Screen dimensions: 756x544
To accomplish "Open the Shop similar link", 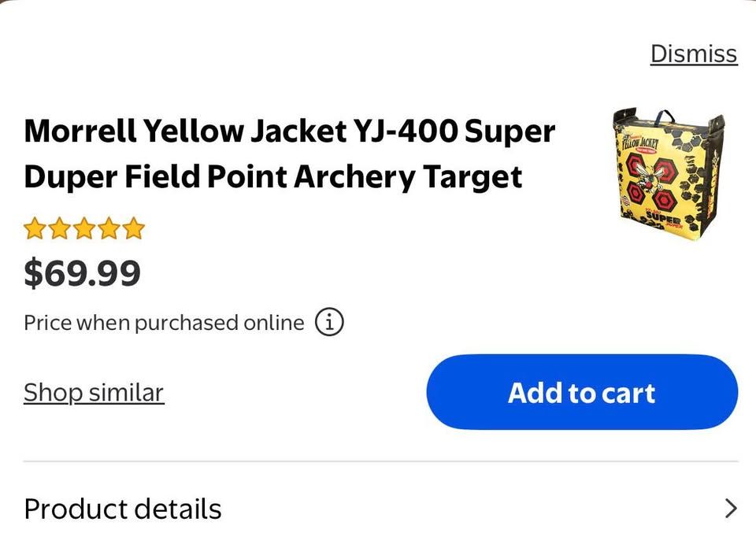I will click(x=93, y=391).
